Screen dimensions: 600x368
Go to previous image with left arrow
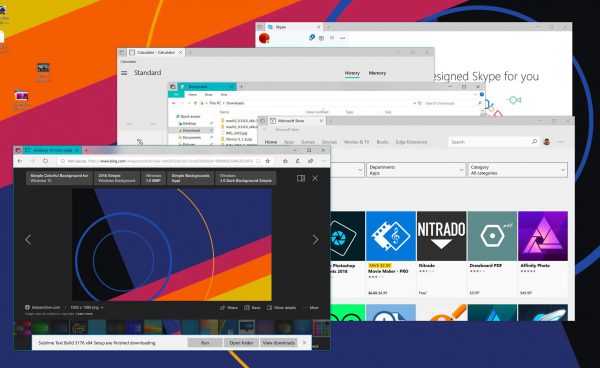click(x=28, y=240)
